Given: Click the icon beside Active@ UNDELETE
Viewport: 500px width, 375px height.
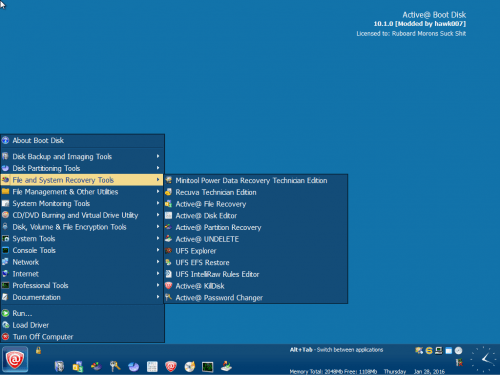Looking at the screenshot, I should coord(169,239).
